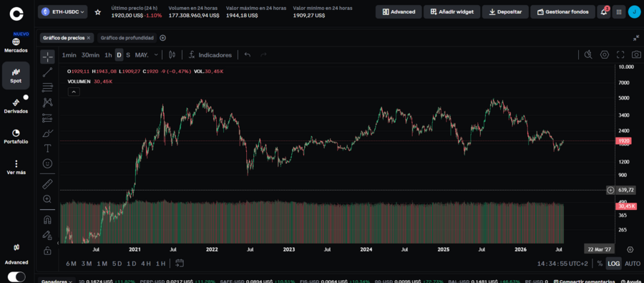Toggle LOG scale on price axis
The height and width of the screenshot is (283, 644).
(x=614, y=264)
